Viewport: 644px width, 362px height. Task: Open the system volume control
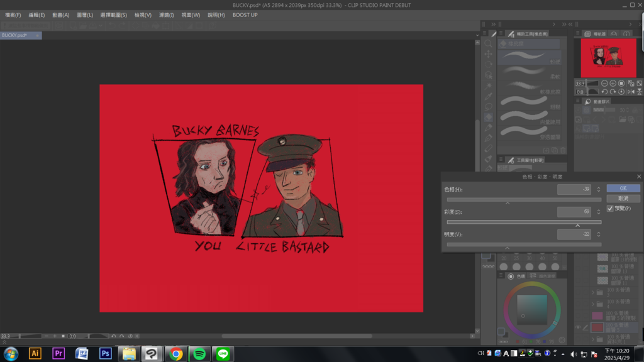[x=574, y=354]
